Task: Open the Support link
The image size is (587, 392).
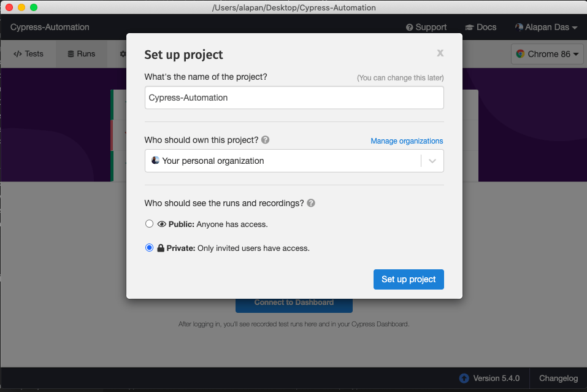Action: (426, 28)
